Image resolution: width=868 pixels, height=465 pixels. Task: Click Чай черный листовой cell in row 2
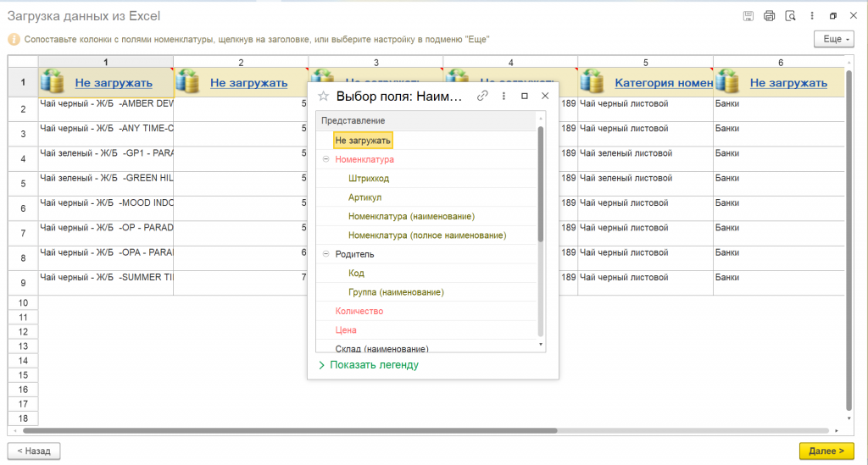(x=645, y=109)
